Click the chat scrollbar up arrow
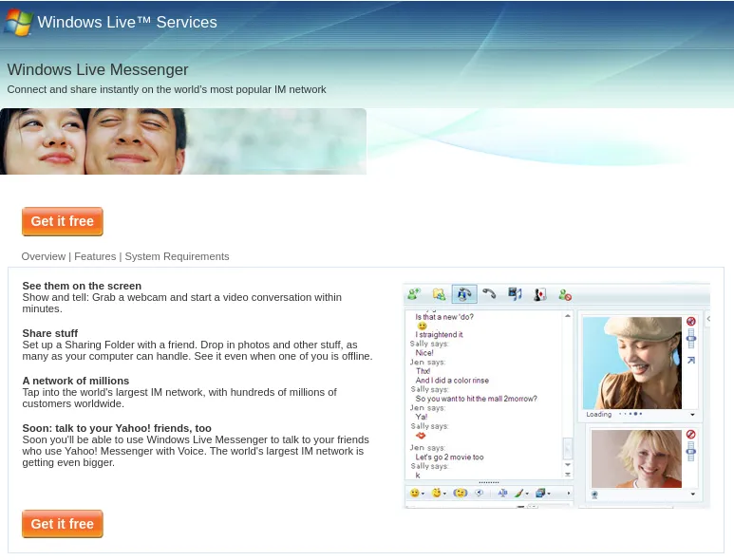Viewport: 734px width, 560px height. 567,316
